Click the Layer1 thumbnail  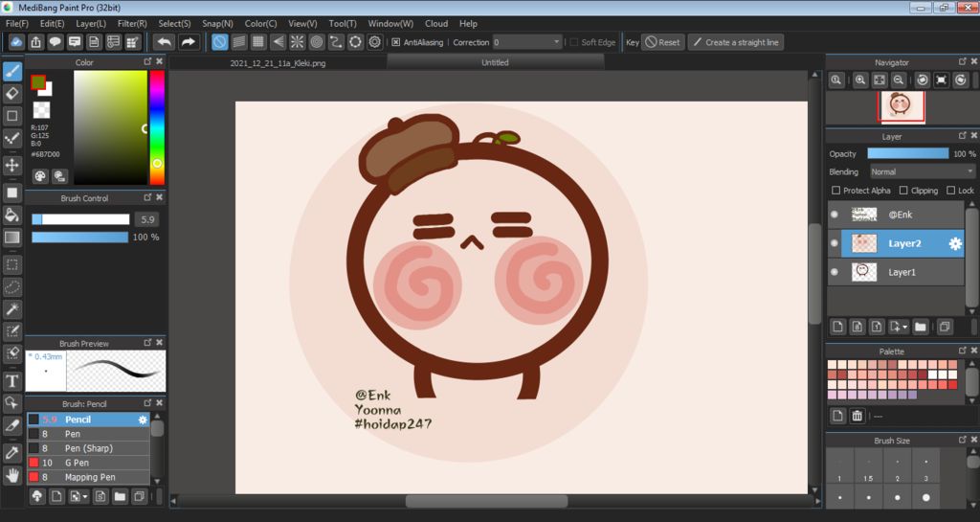point(864,272)
